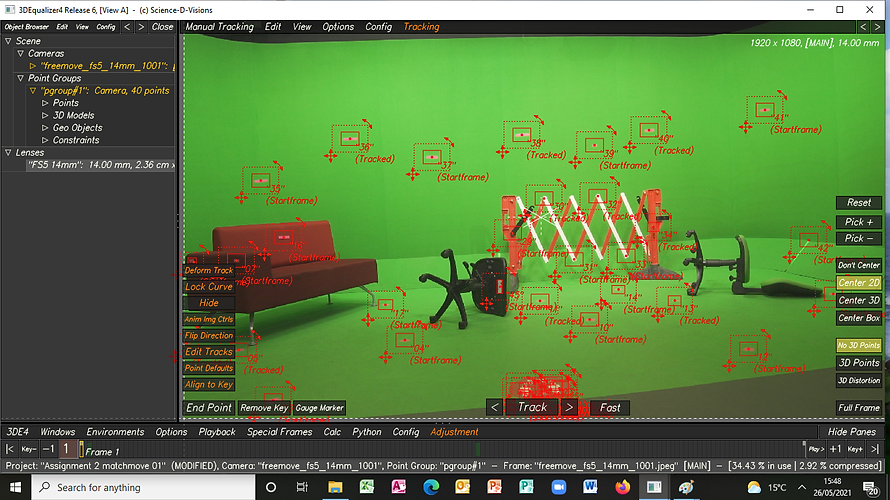The width and height of the screenshot is (890, 500).
Task: Launch Microsoft Edge from the taskbar
Action: [431, 487]
